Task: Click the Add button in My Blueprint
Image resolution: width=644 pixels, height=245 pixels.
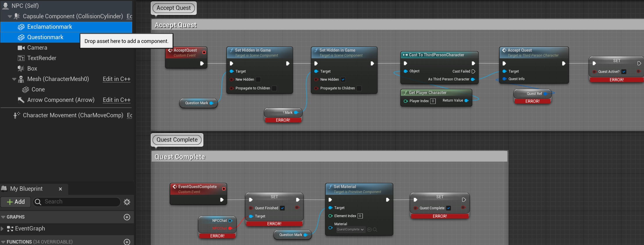Action: tap(16, 202)
